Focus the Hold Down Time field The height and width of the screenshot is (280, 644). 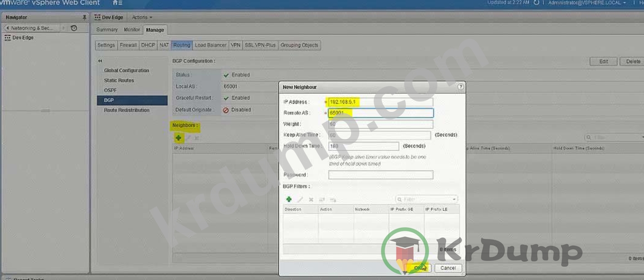pos(364,146)
